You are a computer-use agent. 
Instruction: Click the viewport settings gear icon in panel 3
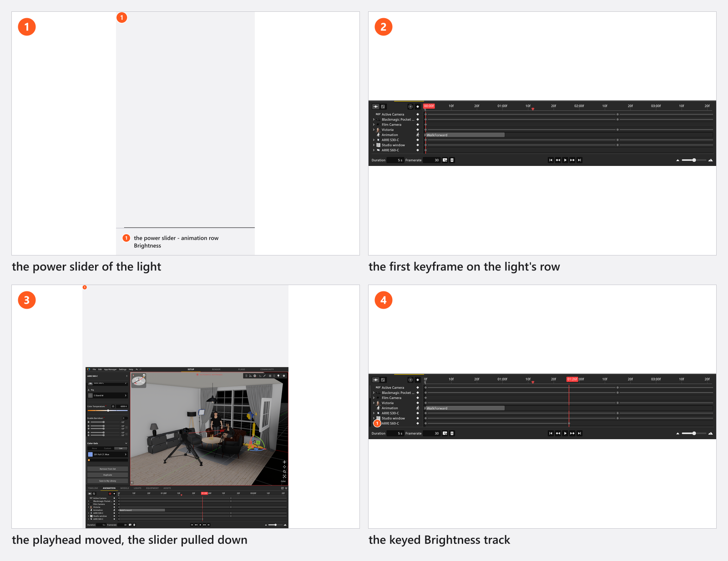(284, 376)
